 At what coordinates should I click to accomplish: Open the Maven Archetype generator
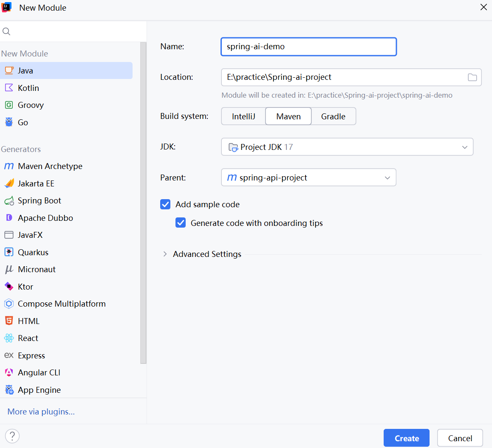(x=66, y=166)
